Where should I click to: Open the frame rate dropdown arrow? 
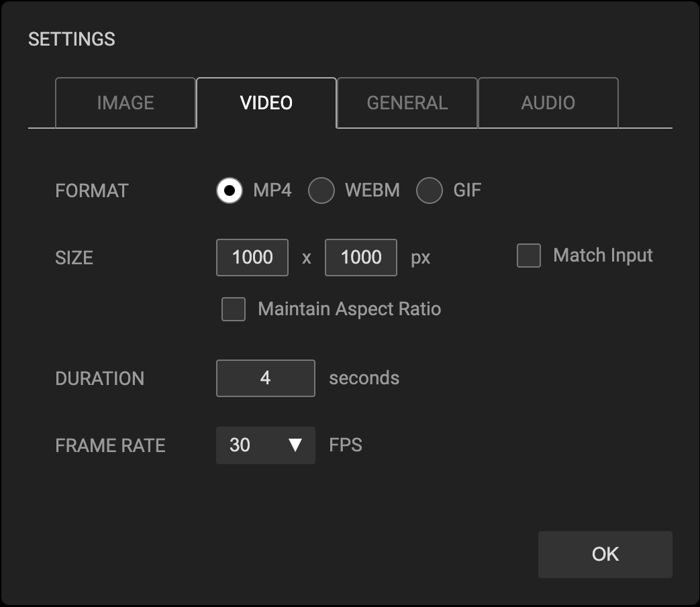pyautogui.click(x=295, y=445)
